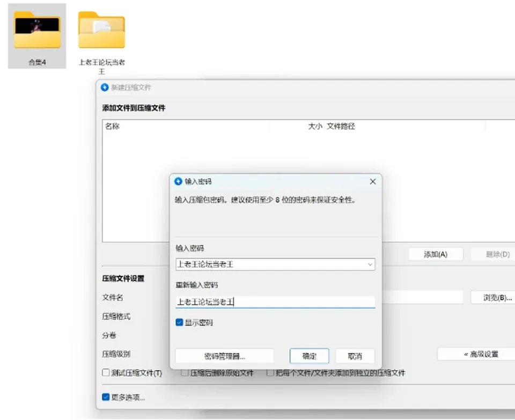Screen dimensions: 515x420
Task: Click the 添加文件到压缩文件 heading
Action: click(x=134, y=108)
